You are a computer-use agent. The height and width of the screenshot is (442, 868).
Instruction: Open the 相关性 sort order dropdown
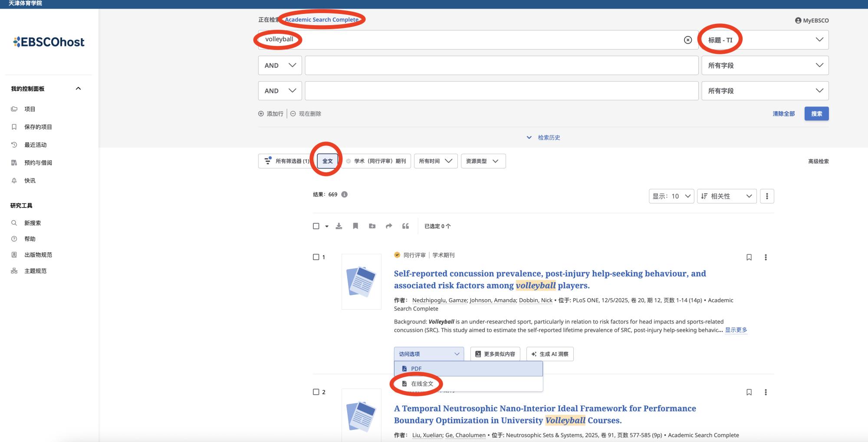pyautogui.click(x=727, y=196)
